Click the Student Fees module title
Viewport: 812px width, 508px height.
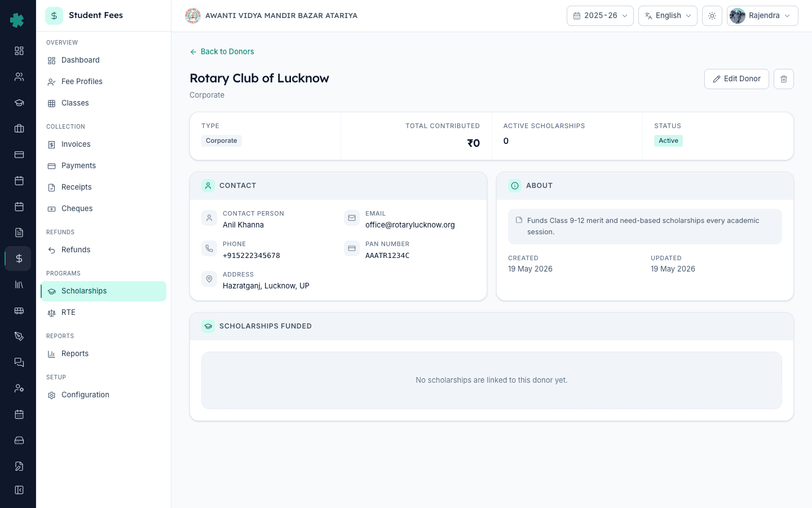[96, 15]
